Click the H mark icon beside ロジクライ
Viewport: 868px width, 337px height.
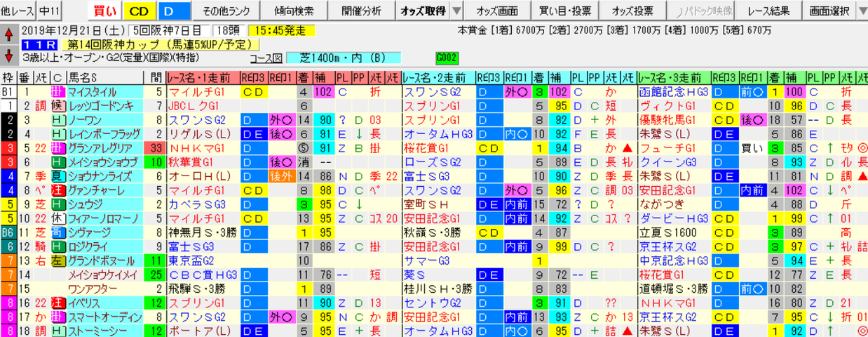tap(59, 246)
